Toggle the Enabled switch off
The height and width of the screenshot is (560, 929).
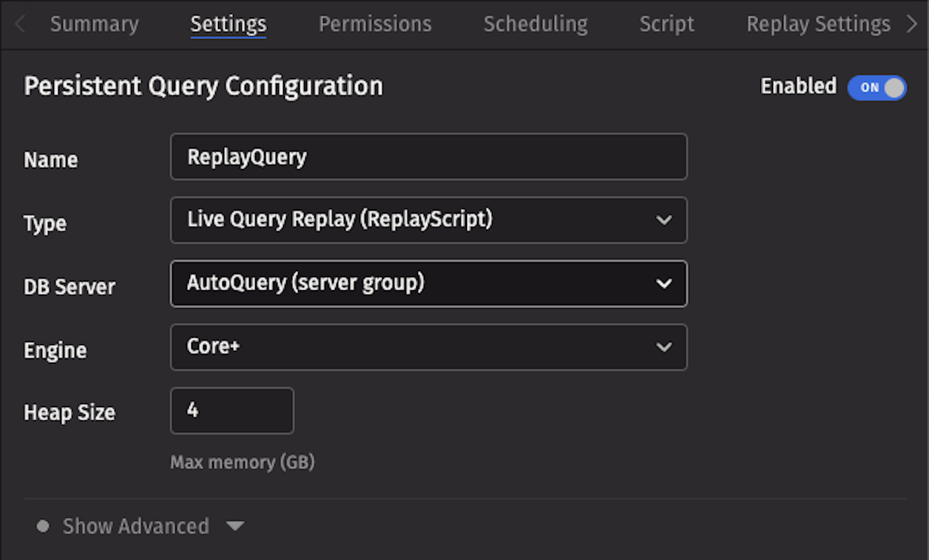point(876,88)
